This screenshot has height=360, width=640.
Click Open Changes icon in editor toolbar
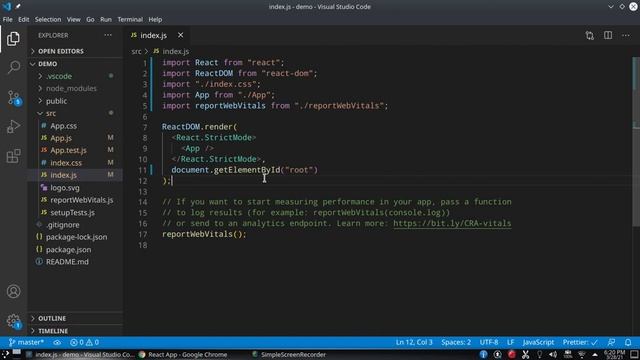(x=589, y=36)
